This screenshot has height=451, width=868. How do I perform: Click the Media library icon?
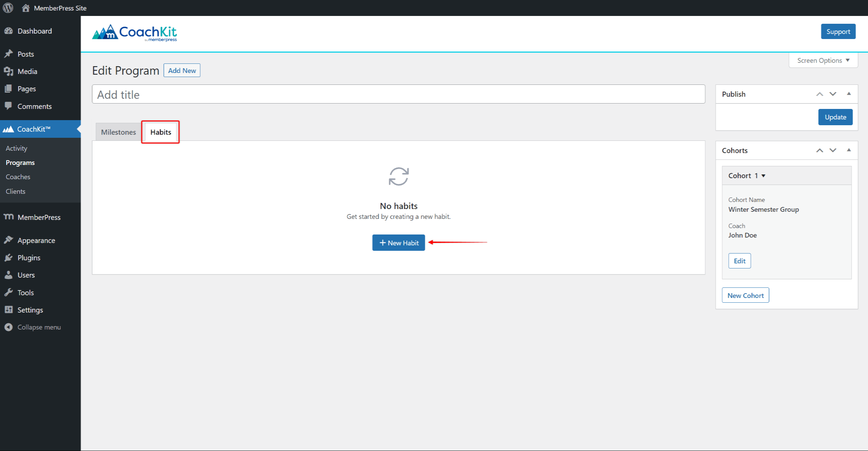pos(8,71)
